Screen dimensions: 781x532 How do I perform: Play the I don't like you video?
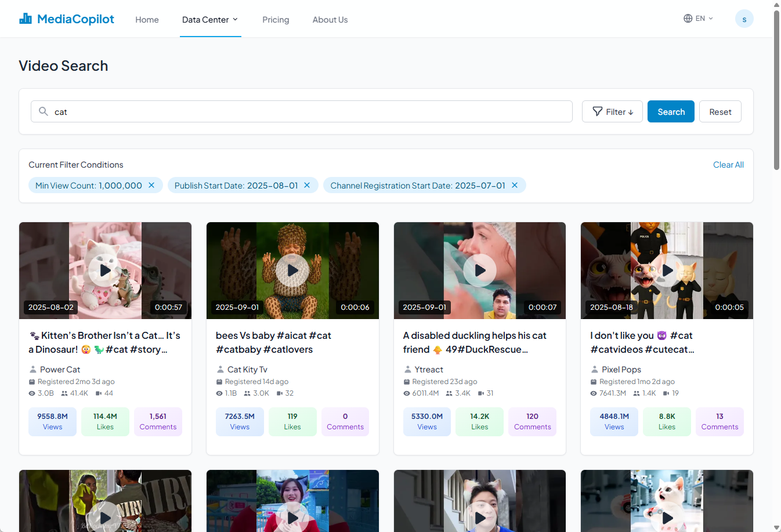click(x=667, y=270)
